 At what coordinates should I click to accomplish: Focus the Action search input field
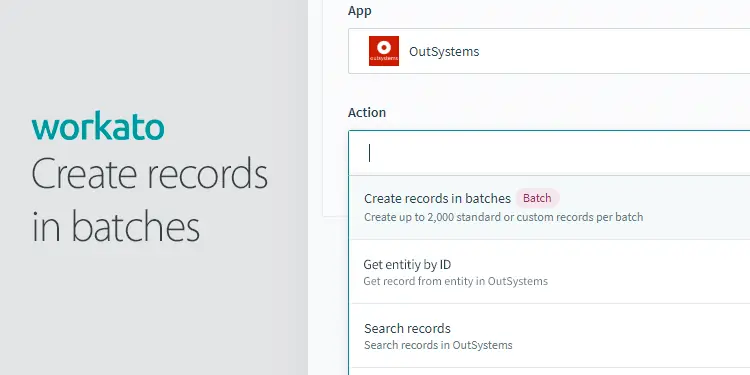pyautogui.click(x=550, y=153)
